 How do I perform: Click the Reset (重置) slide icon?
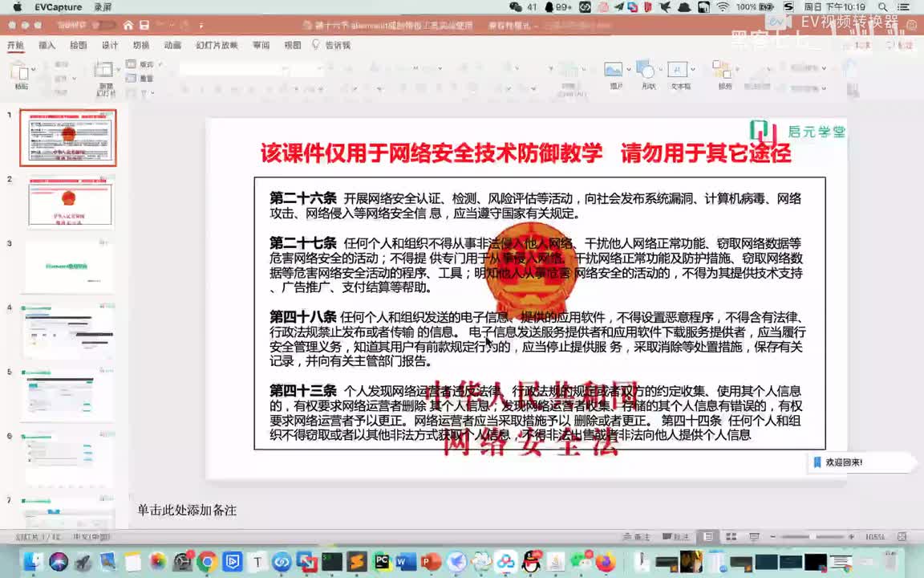(131, 78)
